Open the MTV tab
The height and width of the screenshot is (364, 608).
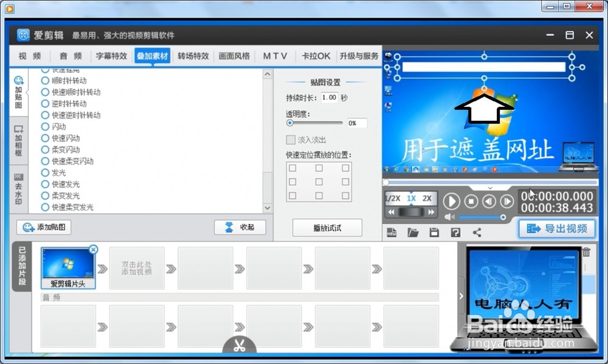click(275, 56)
